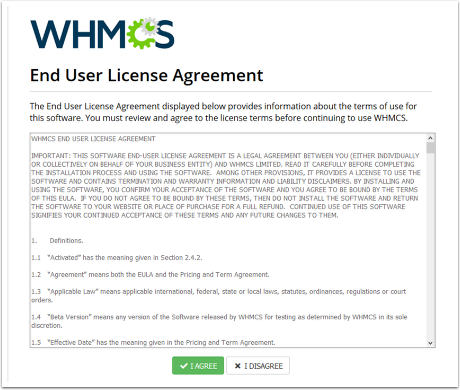Click the 1.5 "Effective Date" definition line
Viewport: 460px width, 390px height.
point(153,342)
